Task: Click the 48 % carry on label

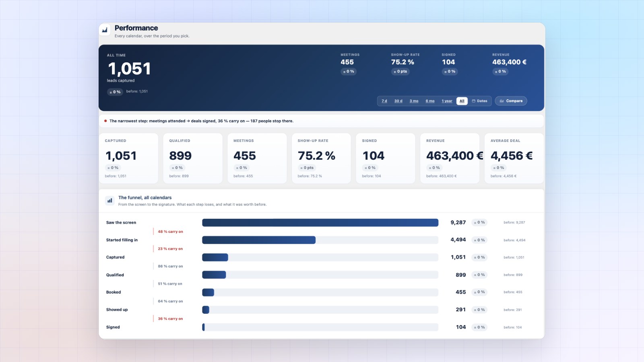Action: pyautogui.click(x=170, y=232)
